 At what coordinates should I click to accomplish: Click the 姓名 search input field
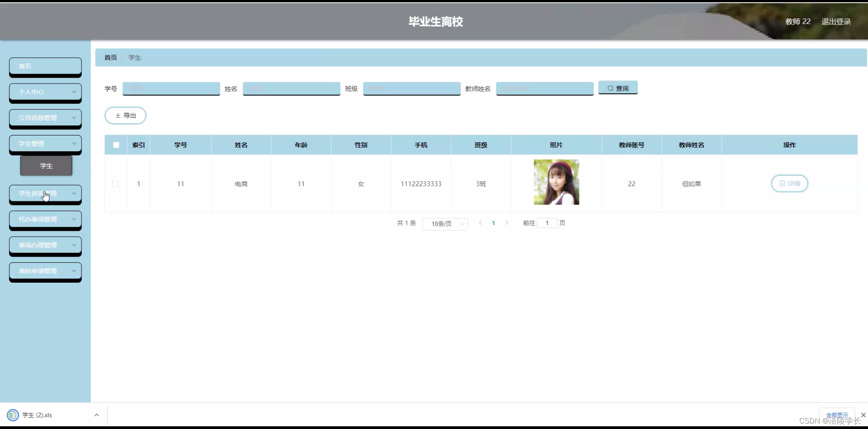(x=291, y=89)
